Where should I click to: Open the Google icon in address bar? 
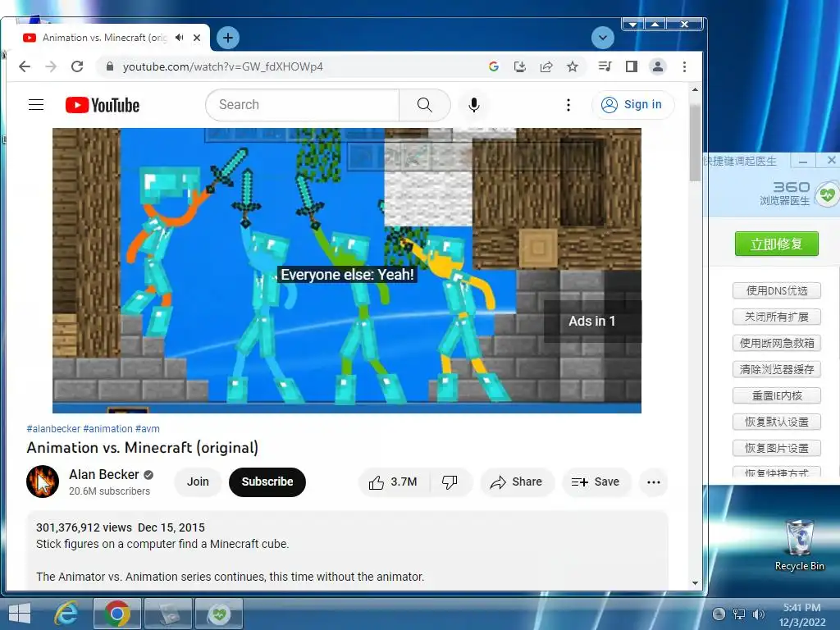[493, 66]
